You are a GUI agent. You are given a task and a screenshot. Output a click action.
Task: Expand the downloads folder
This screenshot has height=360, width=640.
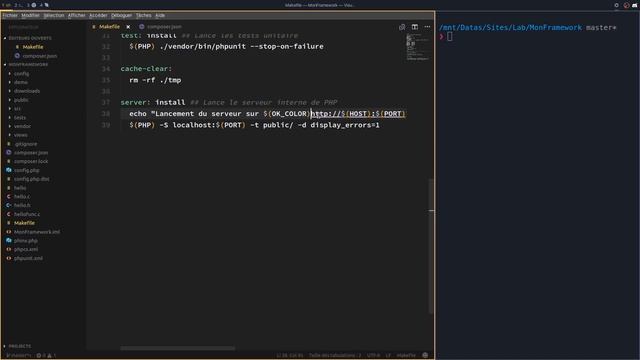point(27,91)
